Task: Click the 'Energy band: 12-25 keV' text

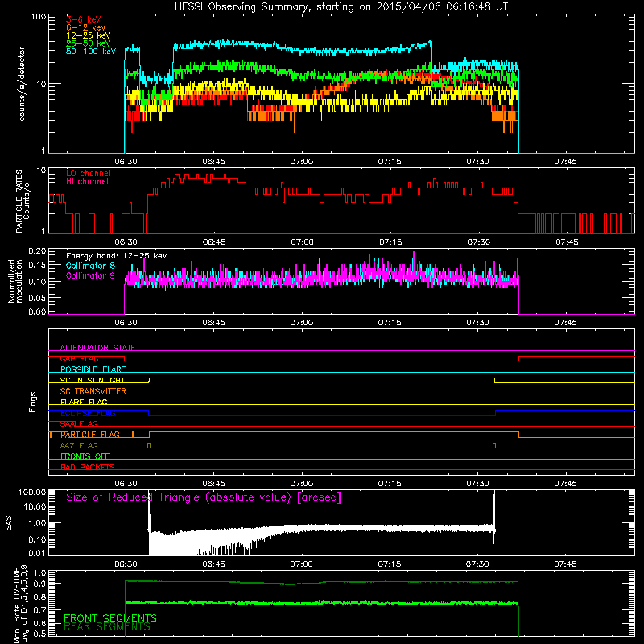Action: 117,256
